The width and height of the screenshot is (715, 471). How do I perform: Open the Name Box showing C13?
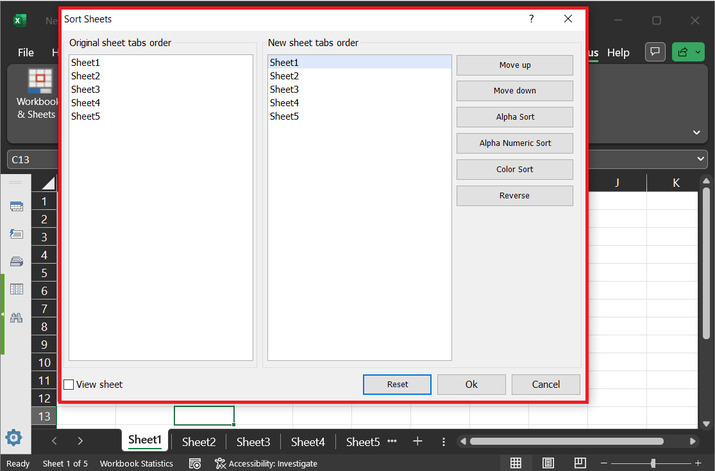(x=32, y=160)
